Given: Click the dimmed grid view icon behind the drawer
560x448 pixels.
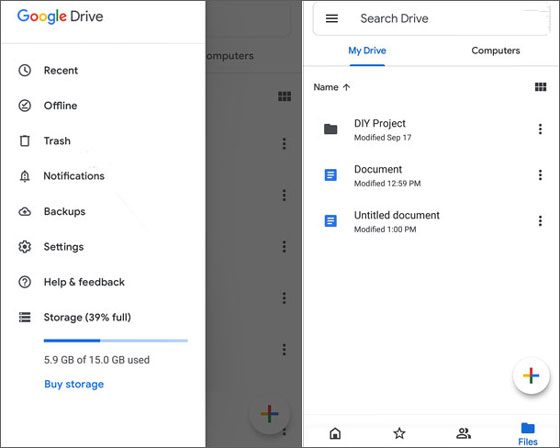Looking at the screenshot, I should pyautogui.click(x=284, y=96).
